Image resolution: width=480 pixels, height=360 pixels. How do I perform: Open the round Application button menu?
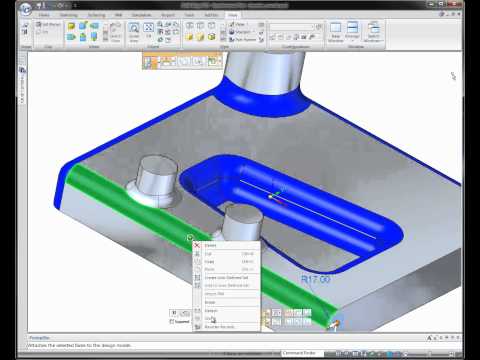coord(25,10)
